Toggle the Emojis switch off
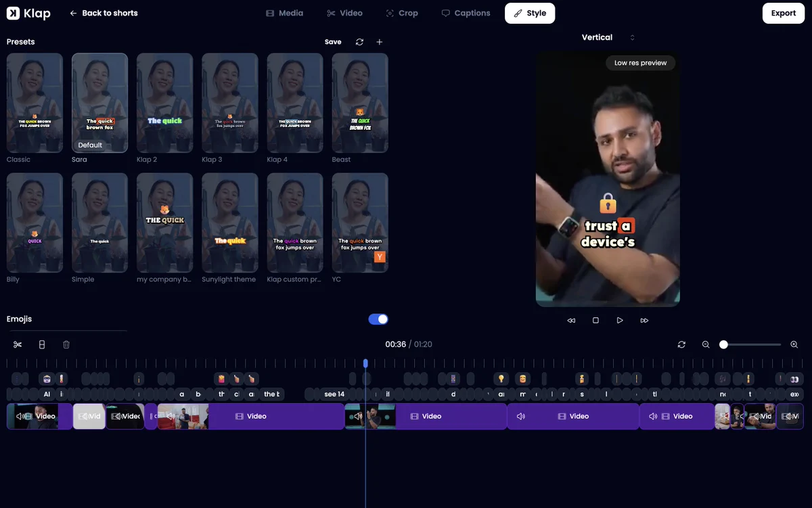The height and width of the screenshot is (508, 812). pyautogui.click(x=378, y=319)
